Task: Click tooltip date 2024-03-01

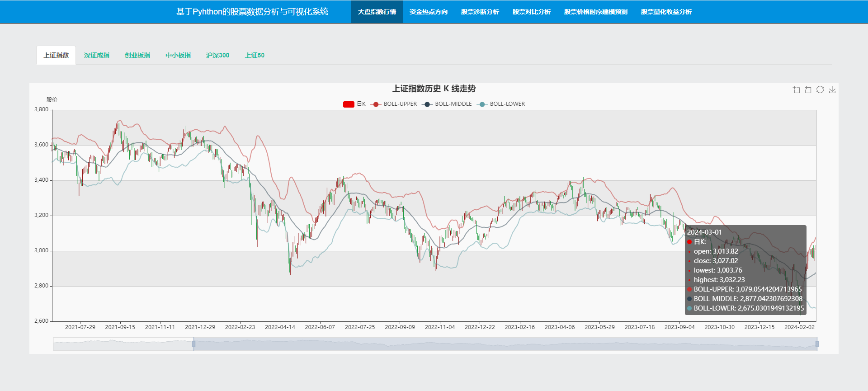Action: point(704,232)
